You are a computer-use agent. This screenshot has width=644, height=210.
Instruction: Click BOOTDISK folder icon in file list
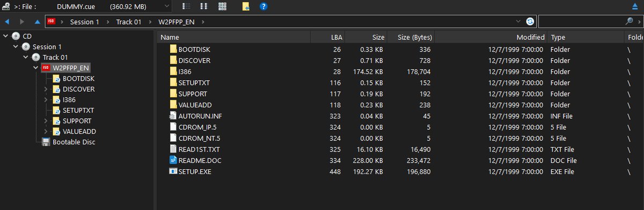173,49
